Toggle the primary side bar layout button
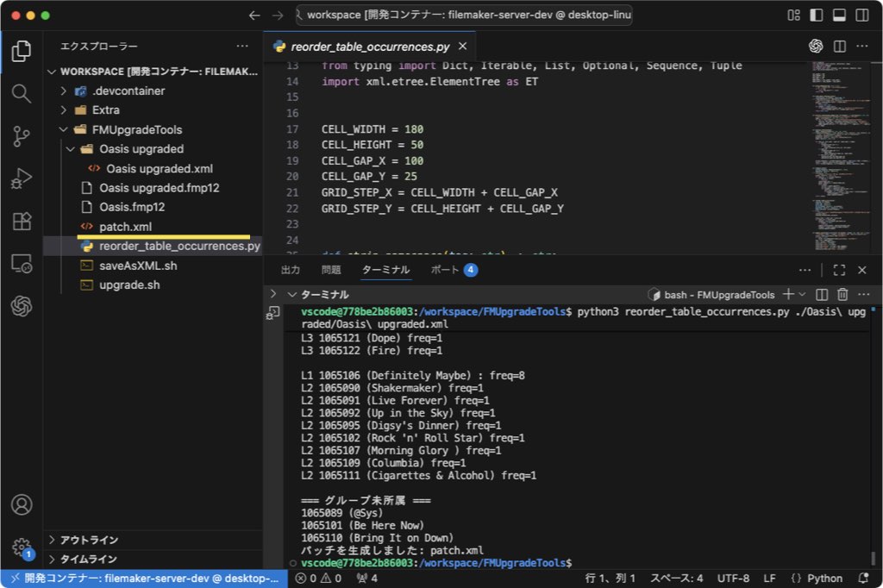The width and height of the screenshot is (883, 588). (815, 16)
